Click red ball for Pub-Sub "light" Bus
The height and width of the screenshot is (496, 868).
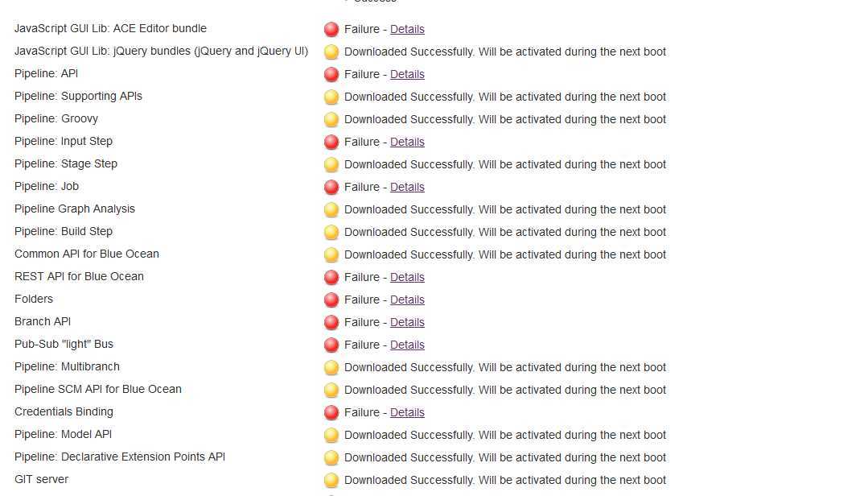[331, 345]
